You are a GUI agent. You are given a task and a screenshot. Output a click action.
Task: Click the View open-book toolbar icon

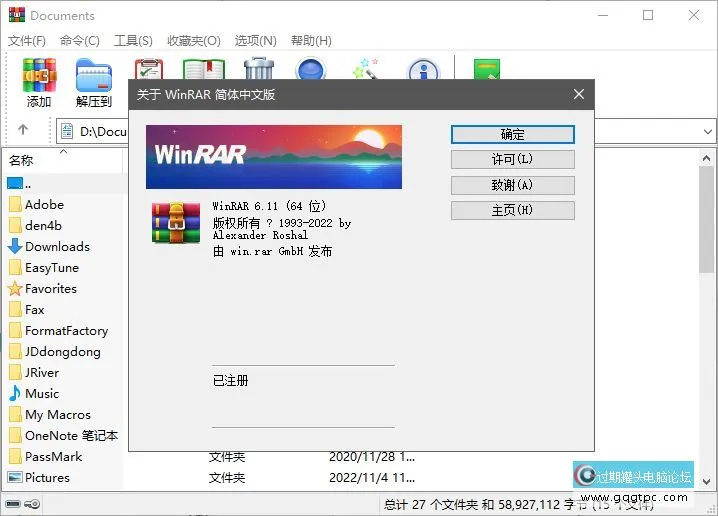pos(204,69)
